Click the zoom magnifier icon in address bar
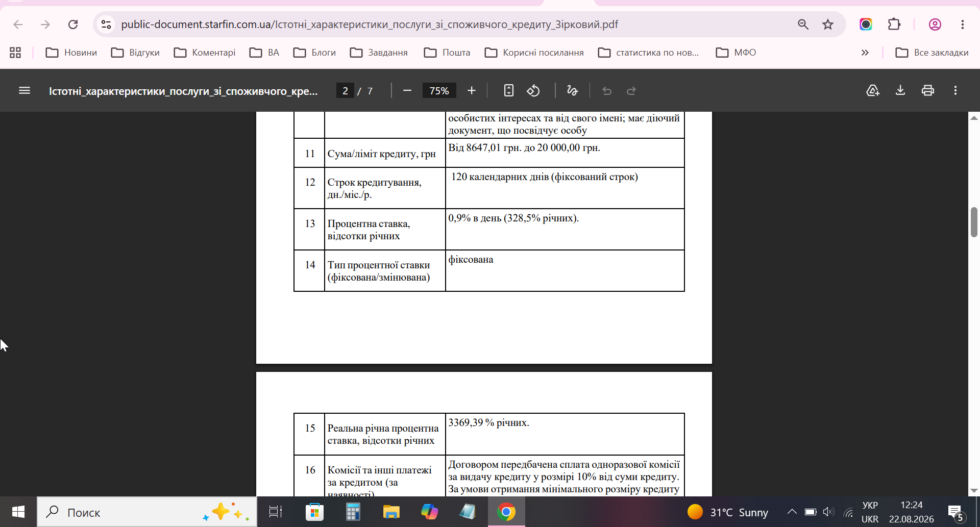The image size is (980, 527). point(803,24)
